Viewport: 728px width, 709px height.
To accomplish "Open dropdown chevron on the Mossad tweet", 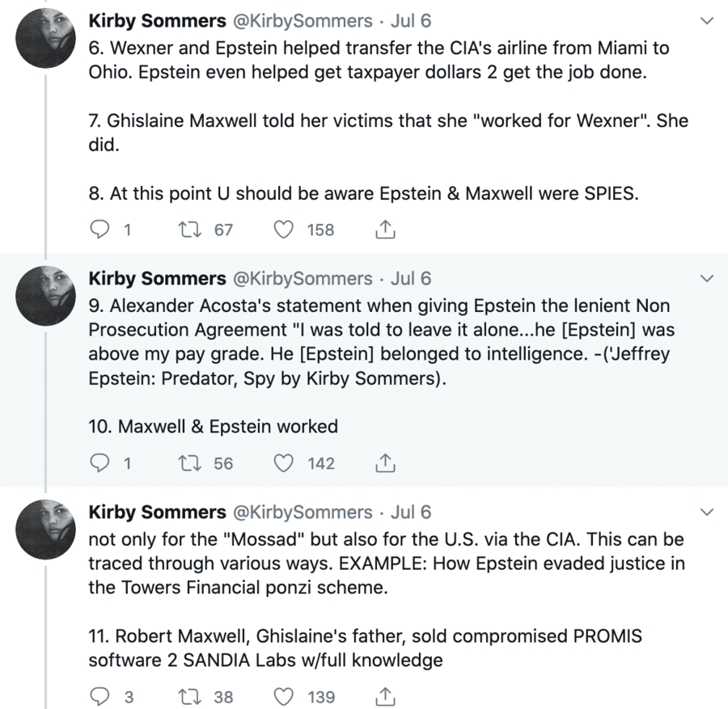I will (x=707, y=513).
